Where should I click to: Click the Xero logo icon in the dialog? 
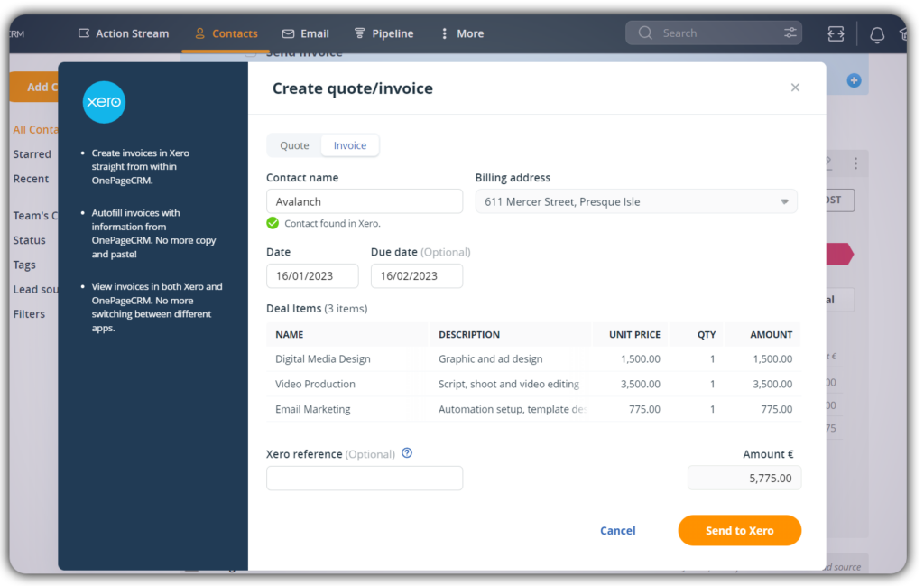(103, 102)
